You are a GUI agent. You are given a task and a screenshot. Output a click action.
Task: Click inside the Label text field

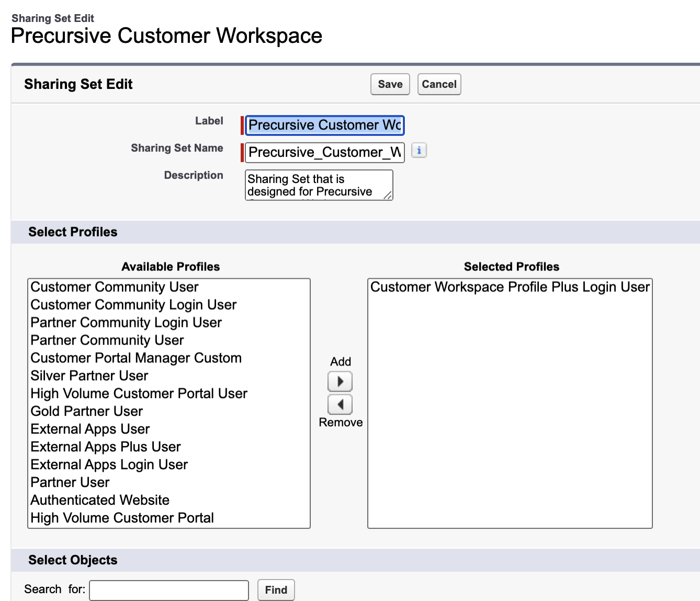point(324,125)
